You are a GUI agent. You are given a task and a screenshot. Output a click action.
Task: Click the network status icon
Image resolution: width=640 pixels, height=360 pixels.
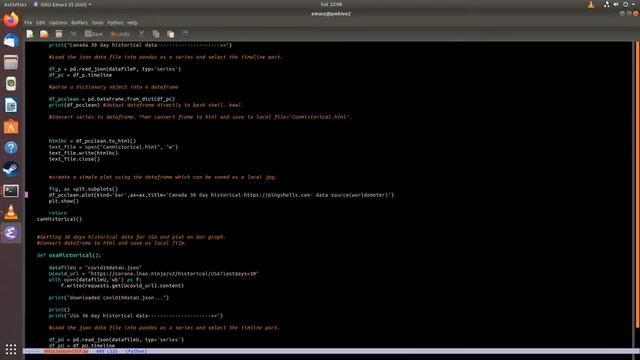[x=607, y=4]
